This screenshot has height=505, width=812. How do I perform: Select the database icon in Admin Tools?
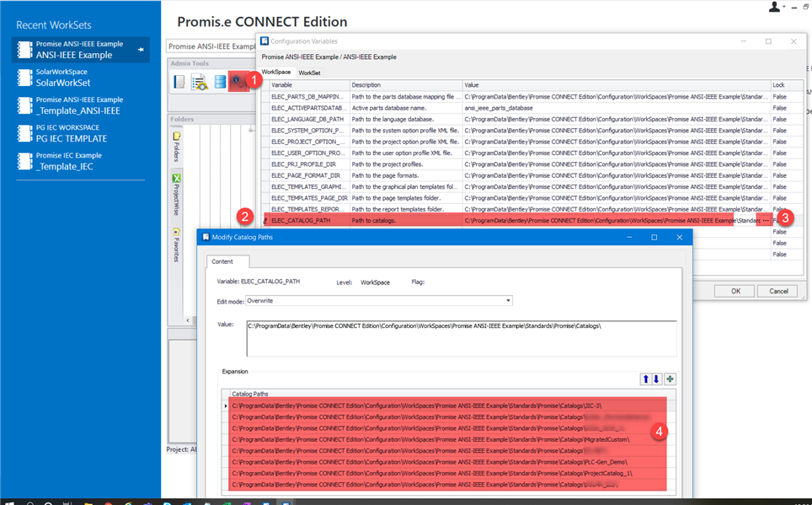click(x=221, y=80)
